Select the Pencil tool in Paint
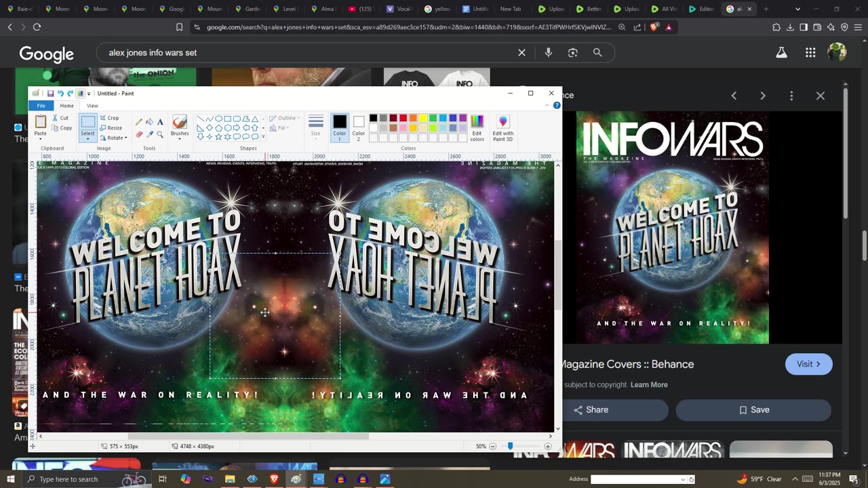Viewport: 868px width, 488px height. [139, 122]
